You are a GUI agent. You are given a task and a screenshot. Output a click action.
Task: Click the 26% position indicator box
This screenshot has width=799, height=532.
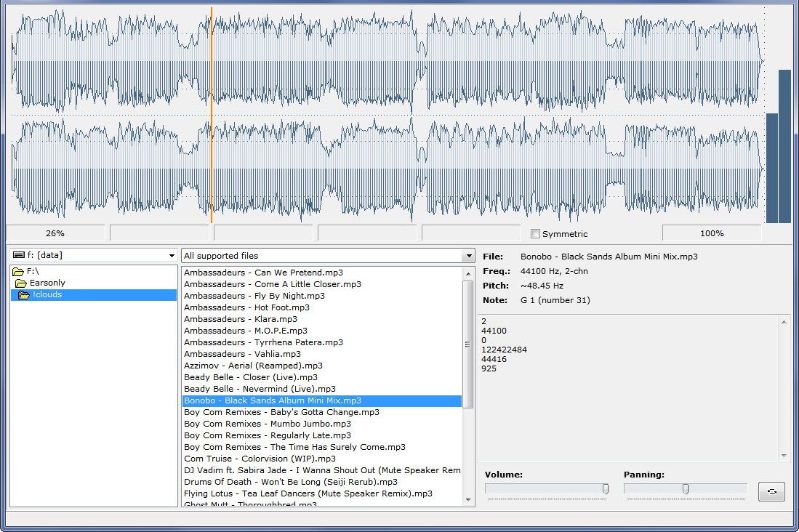click(x=55, y=233)
